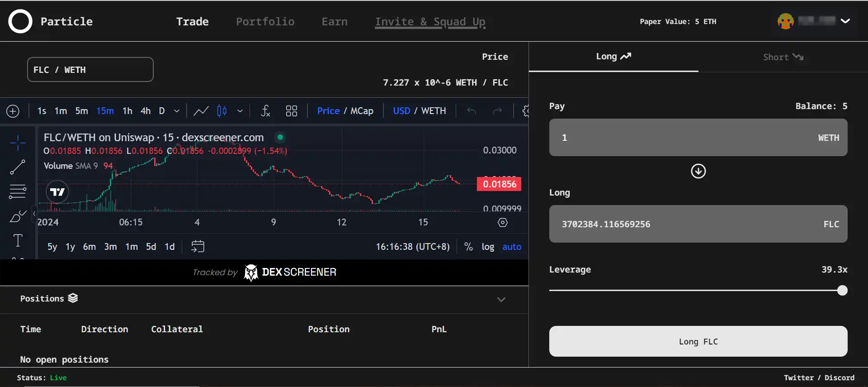Switch to the Long tab
Image resolution: width=868 pixels, height=387 pixels.
click(613, 57)
